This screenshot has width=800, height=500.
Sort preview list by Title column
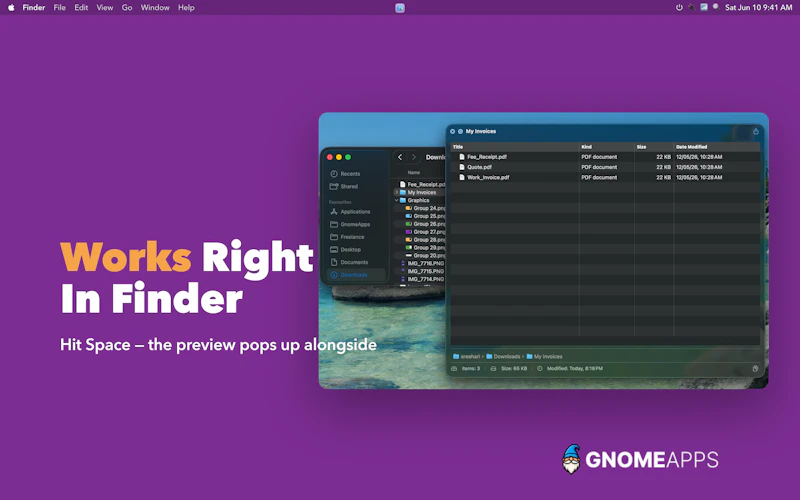514,147
